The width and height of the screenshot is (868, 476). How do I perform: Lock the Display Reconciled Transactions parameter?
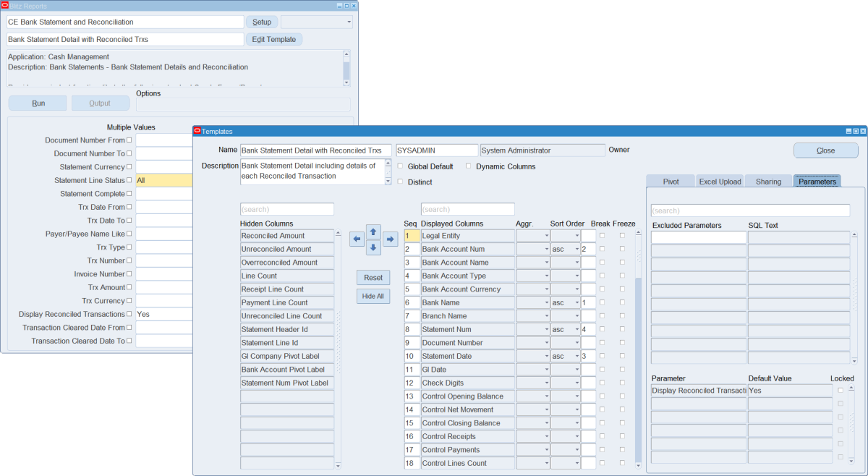click(x=841, y=391)
